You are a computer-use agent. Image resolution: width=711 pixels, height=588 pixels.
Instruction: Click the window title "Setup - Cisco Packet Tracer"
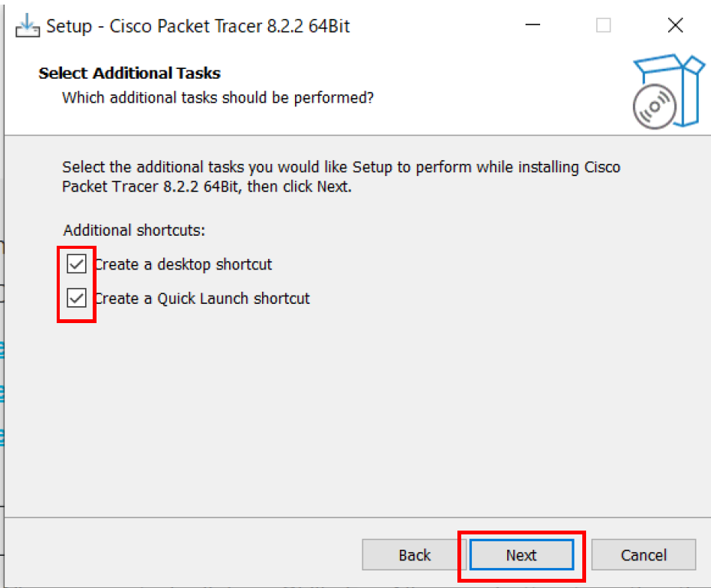pos(198,26)
